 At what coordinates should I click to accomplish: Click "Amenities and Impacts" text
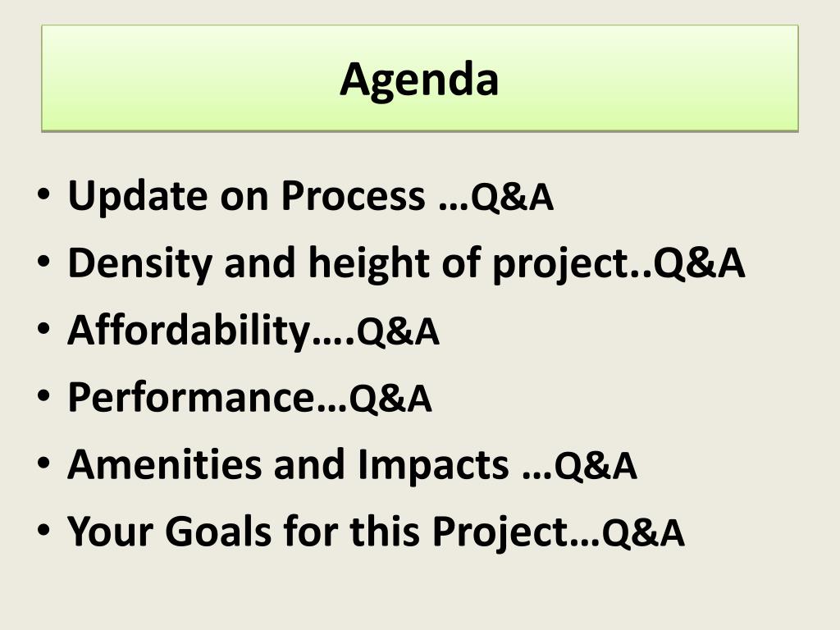tap(288, 465)
